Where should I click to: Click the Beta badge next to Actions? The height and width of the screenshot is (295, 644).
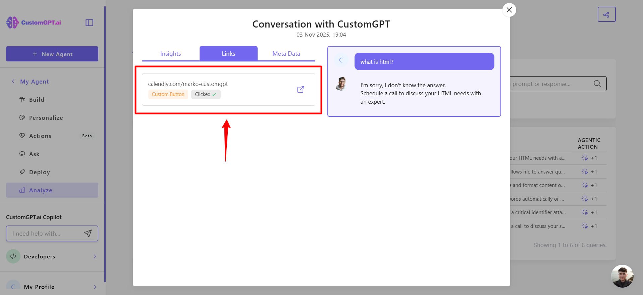(87, 136)
